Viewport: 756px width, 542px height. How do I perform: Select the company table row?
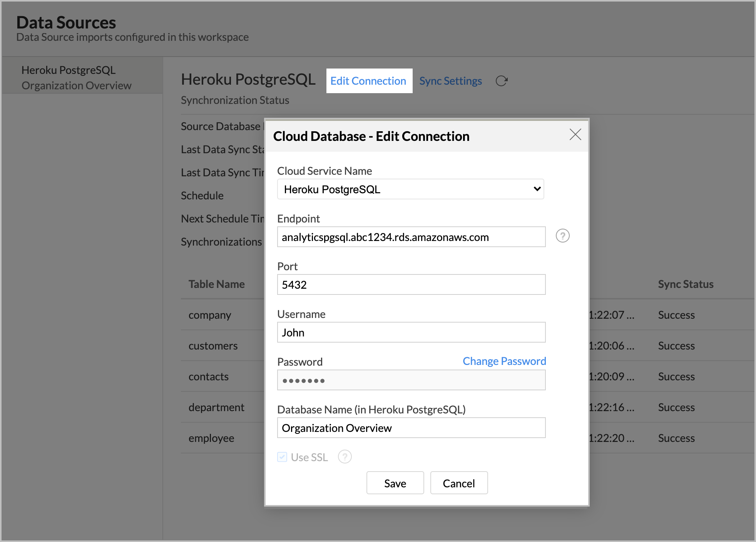210,315
